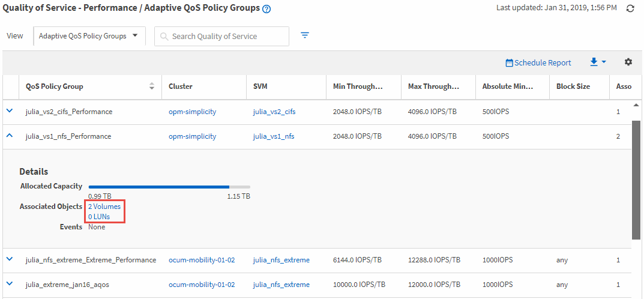Open the 2 Volumes associated objects link

[x=104, y=207]
